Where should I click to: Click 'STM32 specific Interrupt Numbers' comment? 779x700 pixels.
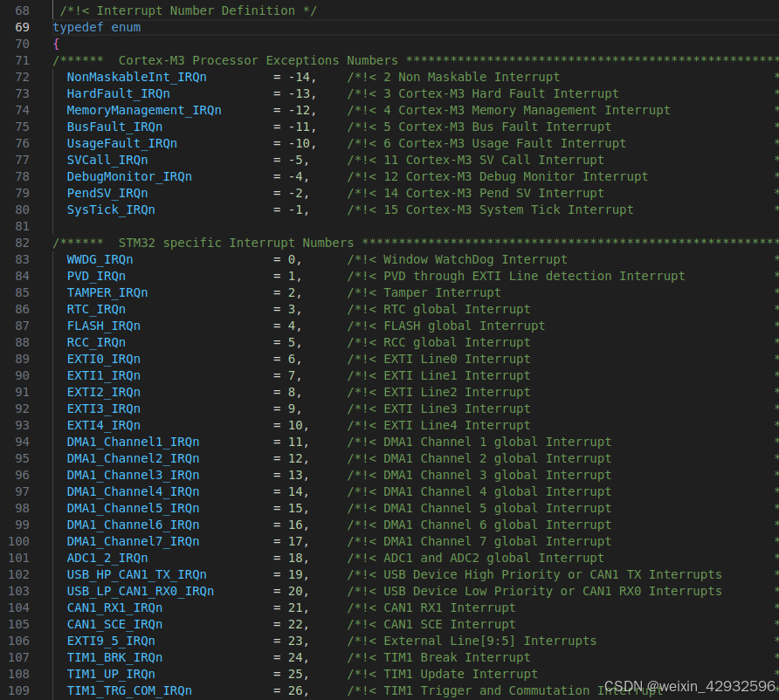click(236, 243)
